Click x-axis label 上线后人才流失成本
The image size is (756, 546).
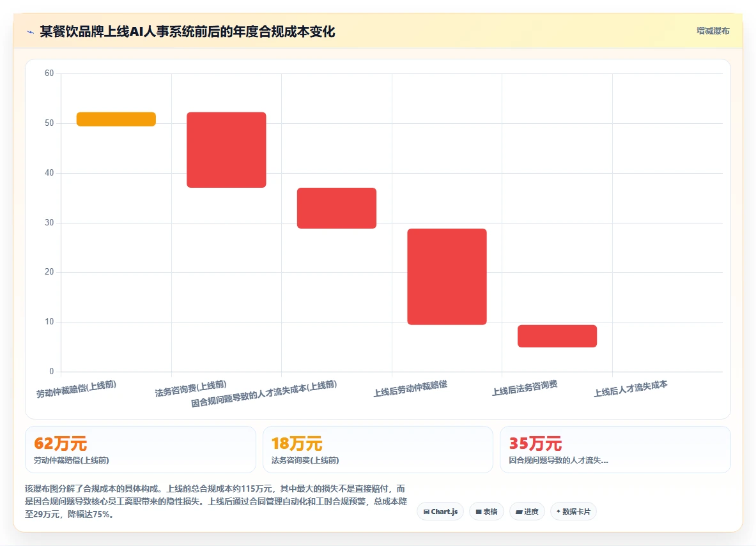pos(631,388)
